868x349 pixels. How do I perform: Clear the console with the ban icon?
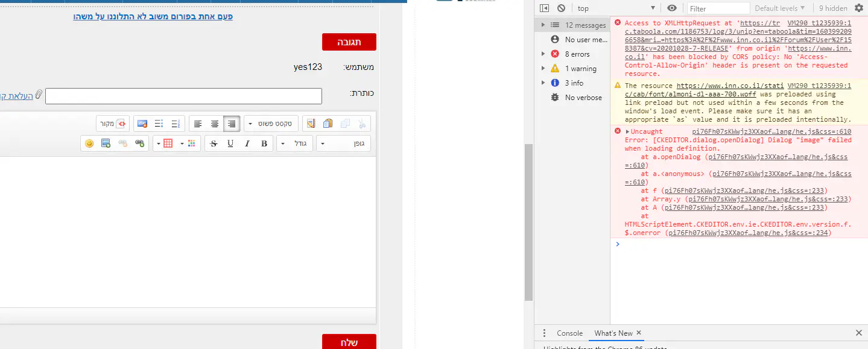561,8
